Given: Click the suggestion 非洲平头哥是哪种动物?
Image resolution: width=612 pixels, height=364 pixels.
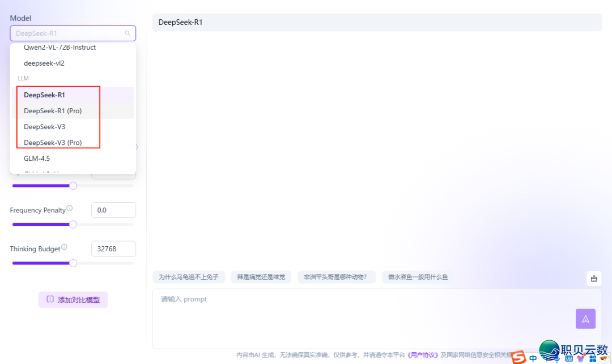Looking at the screenshot, I should [x=335, y=277].
